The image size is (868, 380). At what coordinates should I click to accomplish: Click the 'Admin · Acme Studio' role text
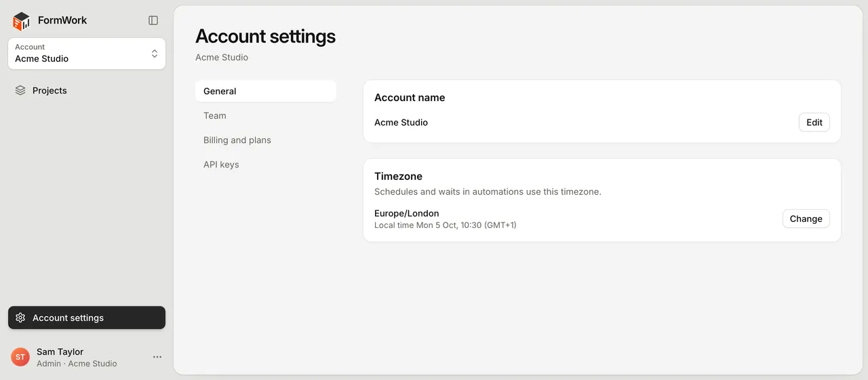[x=77, y=363]
